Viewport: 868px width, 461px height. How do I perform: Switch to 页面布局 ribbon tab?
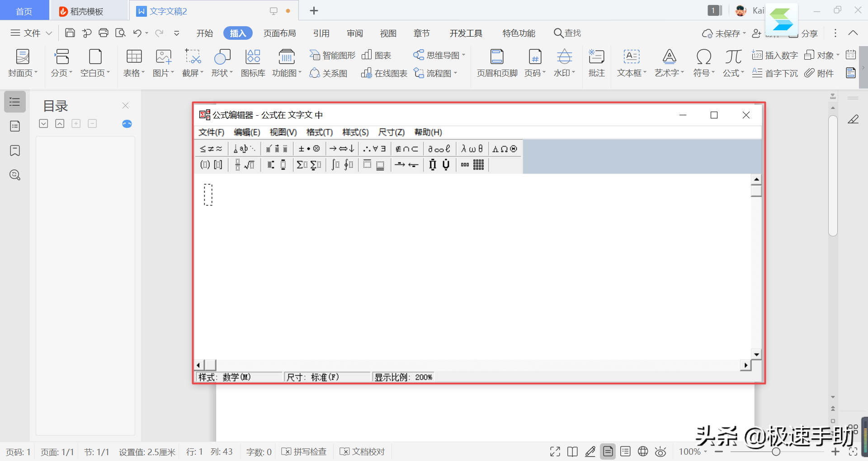pos(279,33)
